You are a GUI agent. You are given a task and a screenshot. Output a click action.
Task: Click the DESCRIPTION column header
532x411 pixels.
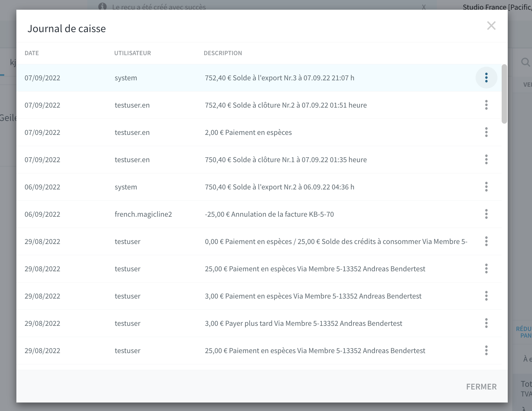pyautogui.click(x=223, y=53)
